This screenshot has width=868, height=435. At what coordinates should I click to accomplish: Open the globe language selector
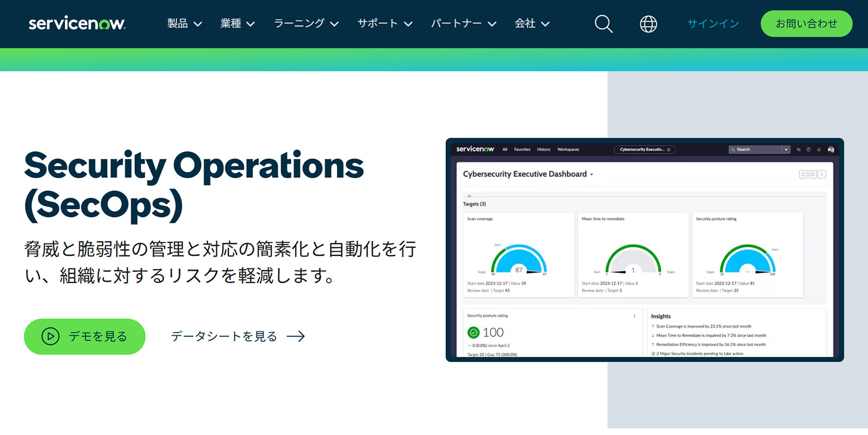click(648, 24)
